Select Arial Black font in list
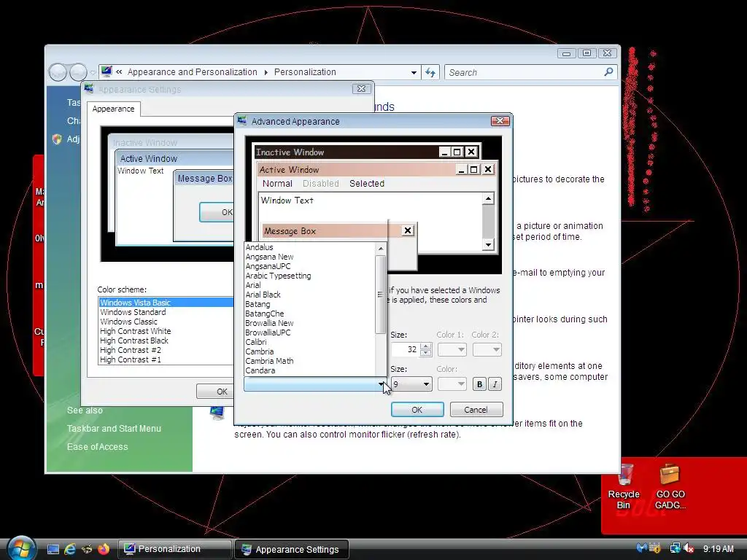 click(309, 295)
